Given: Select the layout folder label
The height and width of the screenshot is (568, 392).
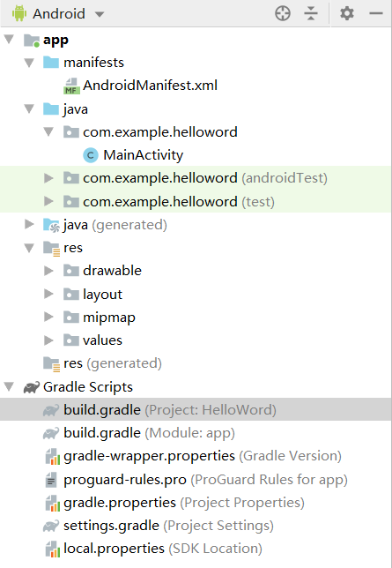Looking at the screenshot, I should [x=102, y=295].
